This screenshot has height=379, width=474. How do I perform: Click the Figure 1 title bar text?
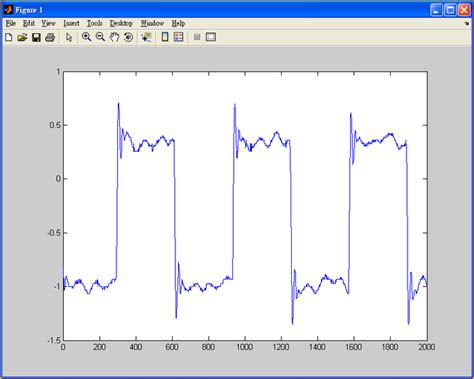coord(29,10)
